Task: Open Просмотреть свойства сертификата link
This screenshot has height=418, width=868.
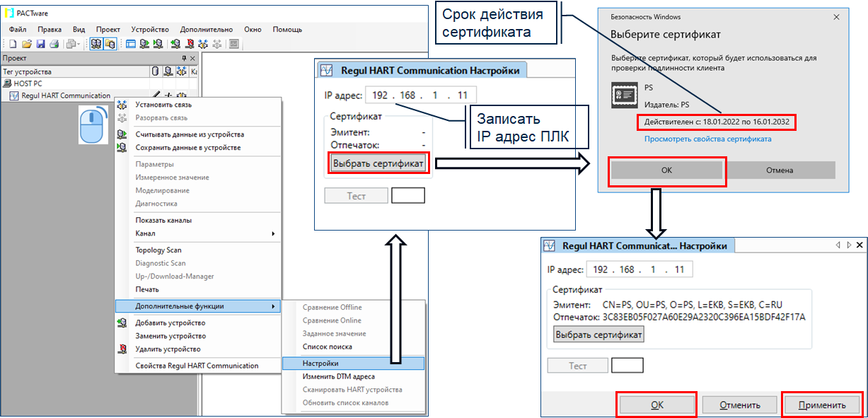Action: coord(707,139)
